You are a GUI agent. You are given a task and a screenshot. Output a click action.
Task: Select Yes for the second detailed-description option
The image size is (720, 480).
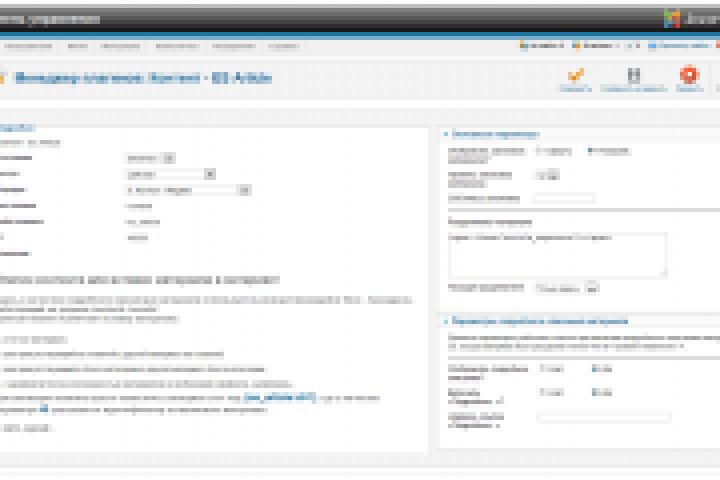click(x=595, y=392)
